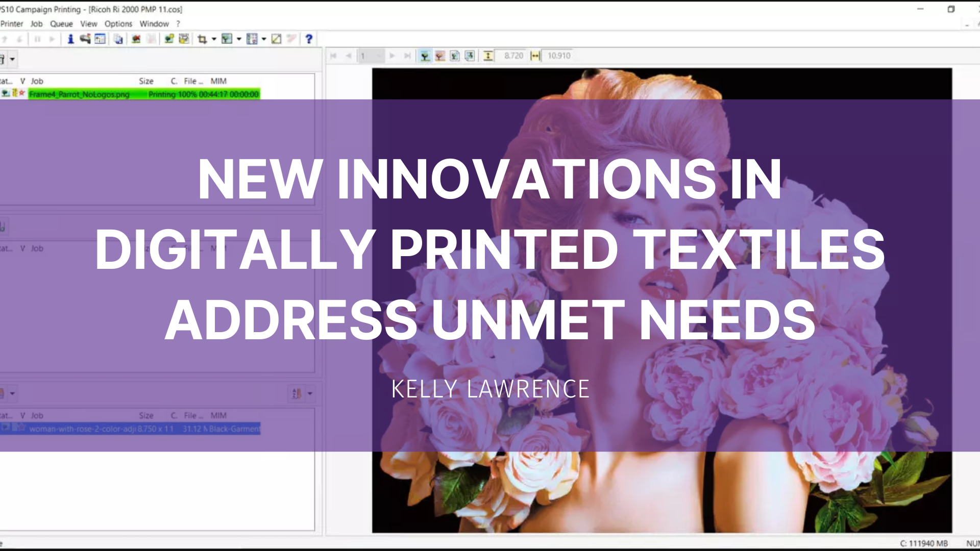
Task: Expand the crop tool dropdown arrow
Action: click(214, 39)
